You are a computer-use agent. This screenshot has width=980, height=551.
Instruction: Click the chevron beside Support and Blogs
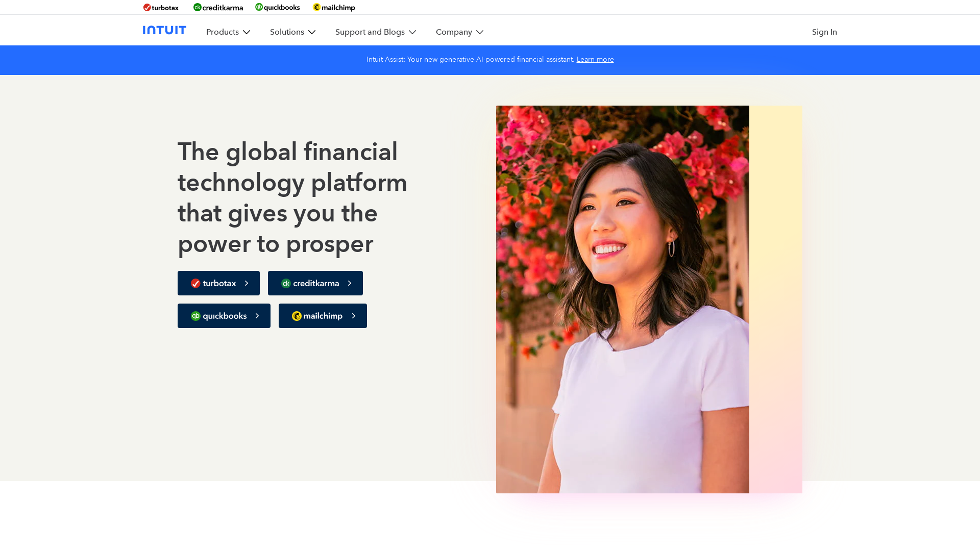[412, 32]
